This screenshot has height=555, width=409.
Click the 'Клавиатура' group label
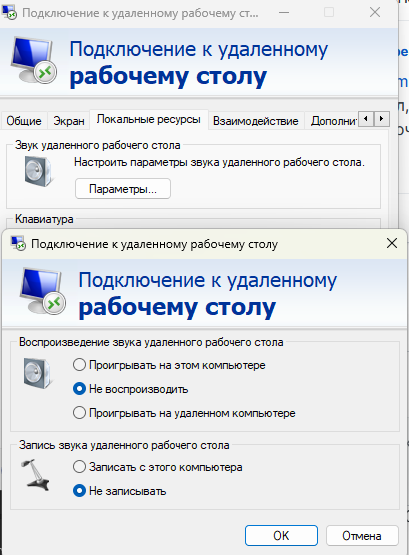click(44, 219)
